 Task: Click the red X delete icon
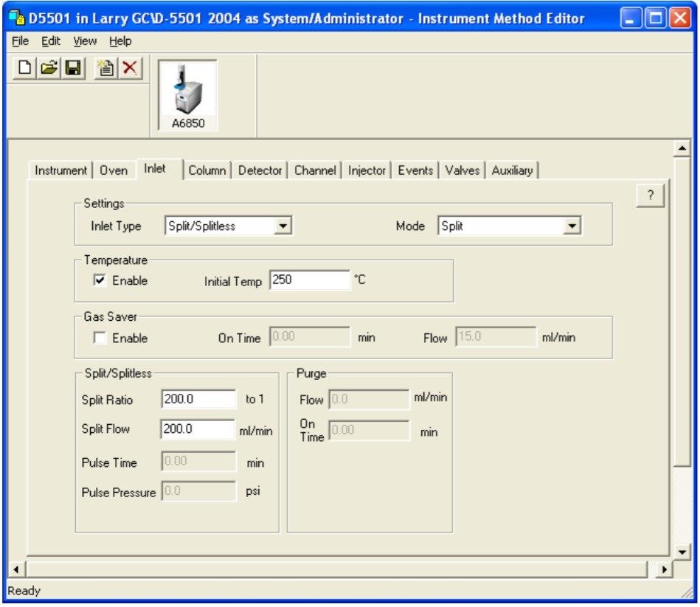click(130, 69)
